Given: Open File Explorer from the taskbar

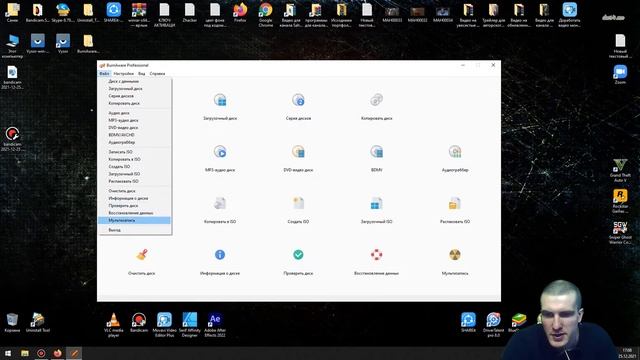Looking at the screenshot, I should (25, 353).
